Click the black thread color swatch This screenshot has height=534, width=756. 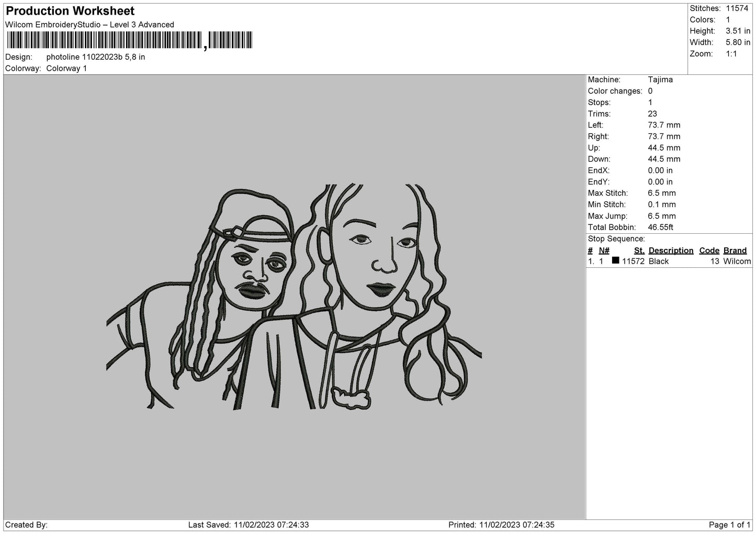click(x=615, y=260)
